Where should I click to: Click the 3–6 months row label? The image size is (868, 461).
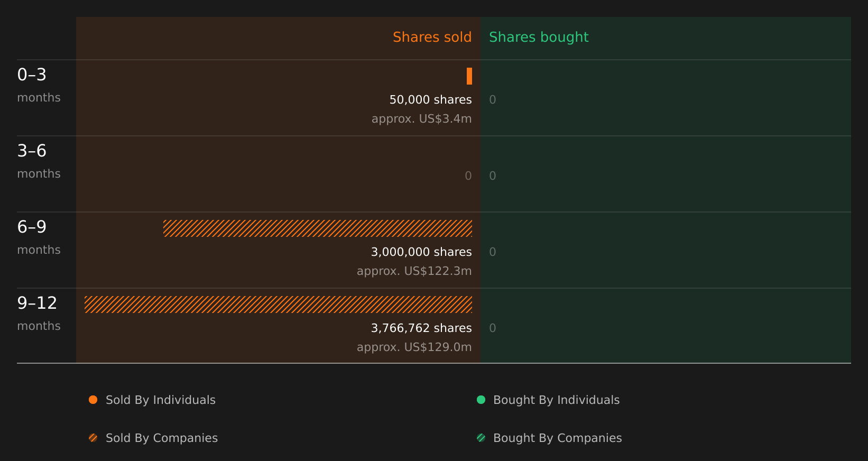point(39,161)
